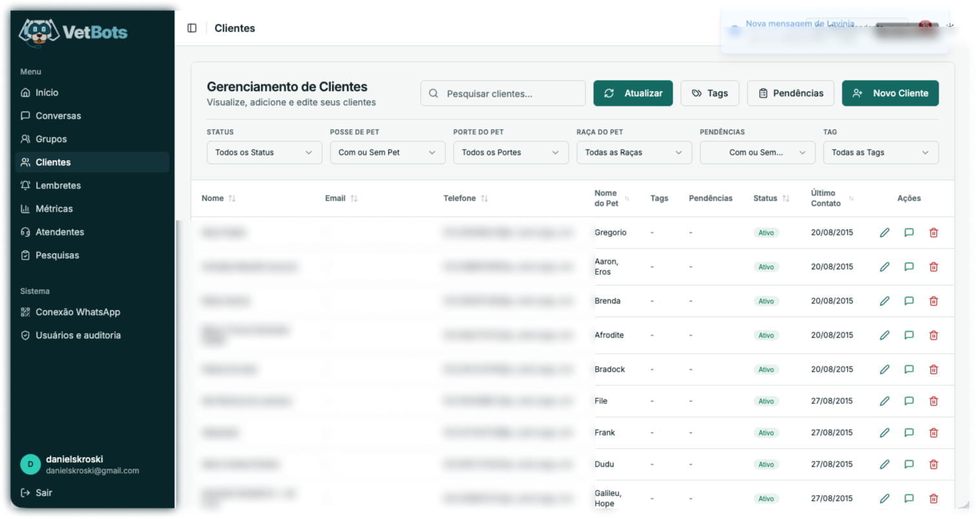Select Clientes in sidebar
Image resolution: width=980 pixels, height=519 pixels.
[x=92, y=162]
